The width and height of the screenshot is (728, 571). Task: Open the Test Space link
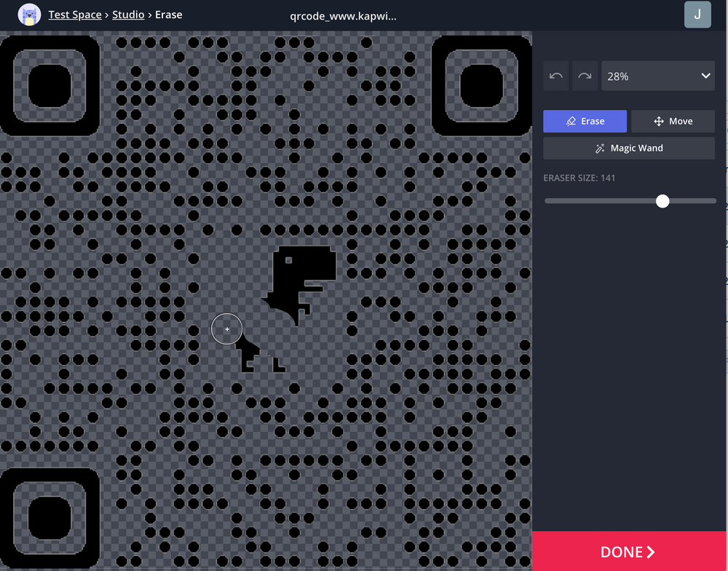[x=75, y=14]
